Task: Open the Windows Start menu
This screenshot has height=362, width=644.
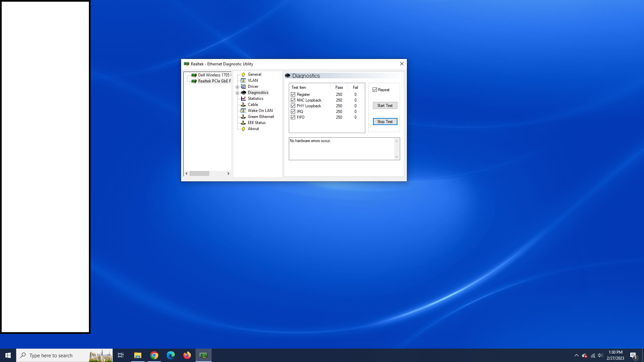Action: [8, 355]
